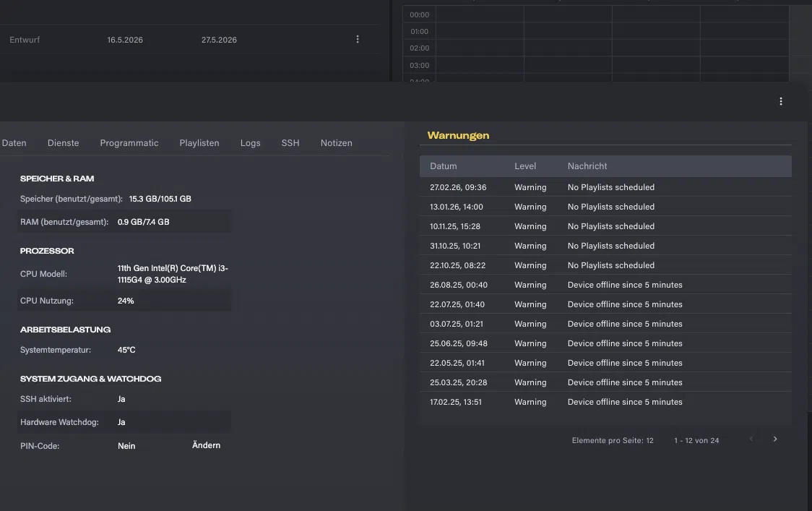Select the Logs tab
The width and height of the screenshot is (812, 511).
pos(250,143)
